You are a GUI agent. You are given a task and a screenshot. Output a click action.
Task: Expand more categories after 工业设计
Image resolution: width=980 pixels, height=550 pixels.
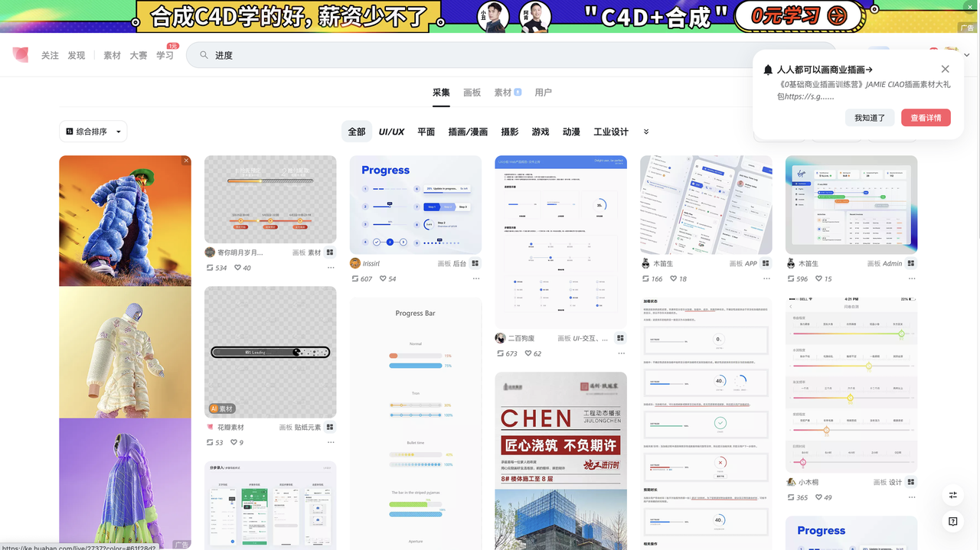[646, 132]
